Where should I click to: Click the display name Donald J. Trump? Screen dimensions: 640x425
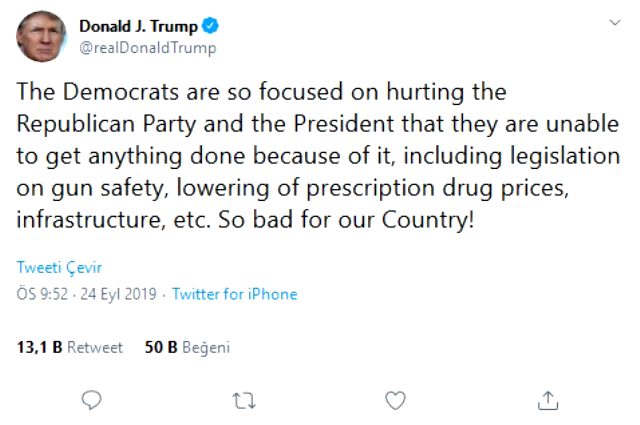[138, 26]
